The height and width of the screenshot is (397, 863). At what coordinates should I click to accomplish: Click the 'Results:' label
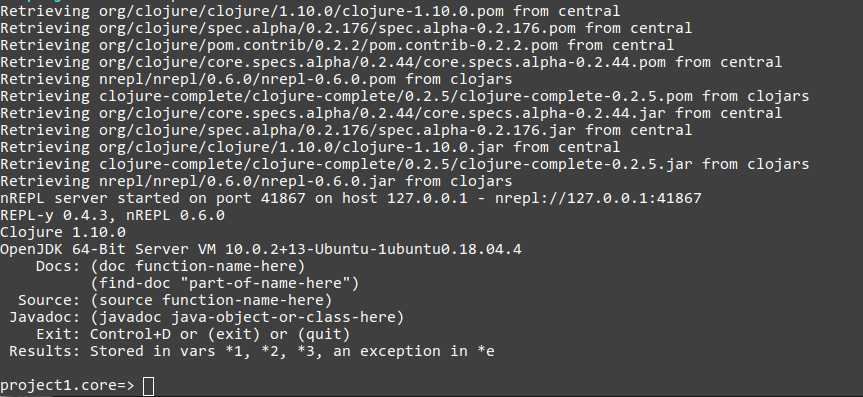point(45,351)
